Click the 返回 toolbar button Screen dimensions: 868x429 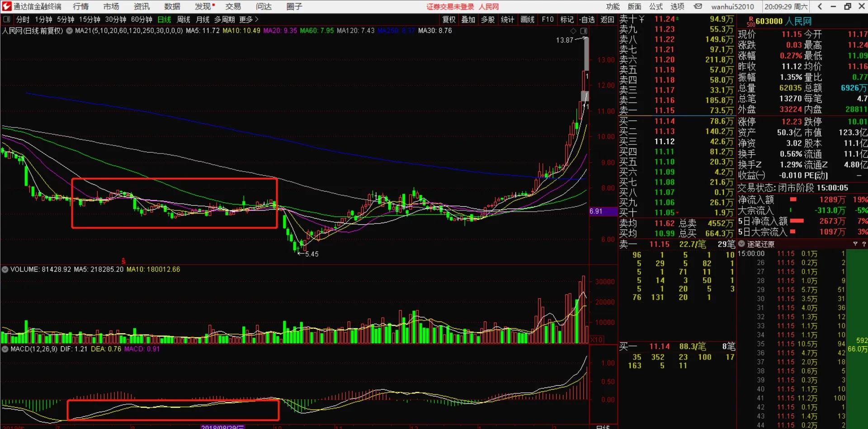click(x=607, y=19)
